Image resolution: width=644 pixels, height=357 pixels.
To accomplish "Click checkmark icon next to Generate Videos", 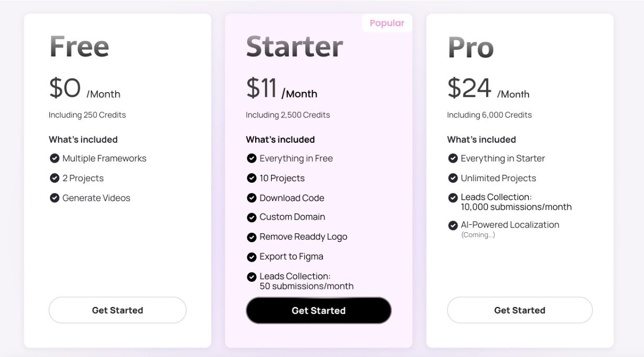I will [54, 198].
